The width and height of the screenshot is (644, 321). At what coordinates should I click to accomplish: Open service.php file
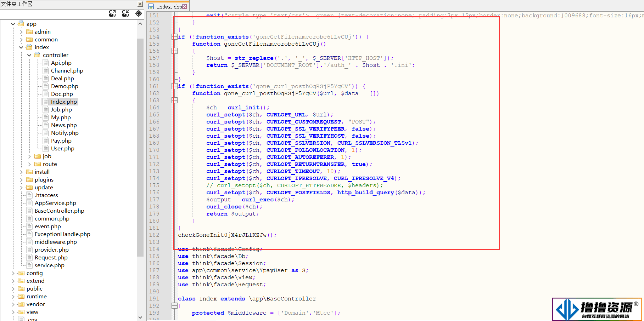(49, 265)
